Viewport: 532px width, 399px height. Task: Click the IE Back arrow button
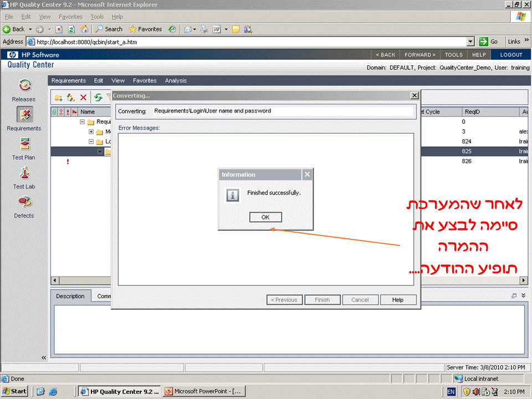coord(14,29)
